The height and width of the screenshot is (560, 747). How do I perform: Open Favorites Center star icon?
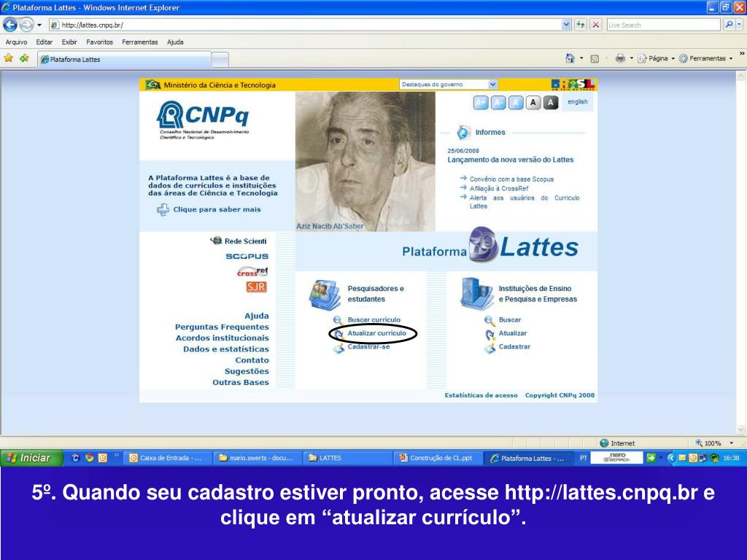point(9,58)
